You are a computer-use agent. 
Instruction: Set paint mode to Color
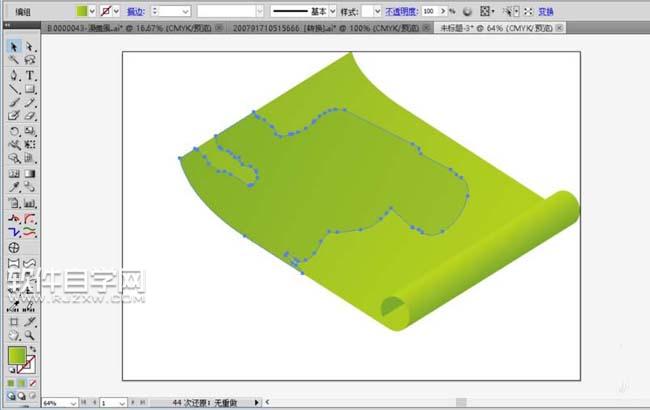pyautogui.click(x=11, y=383)
